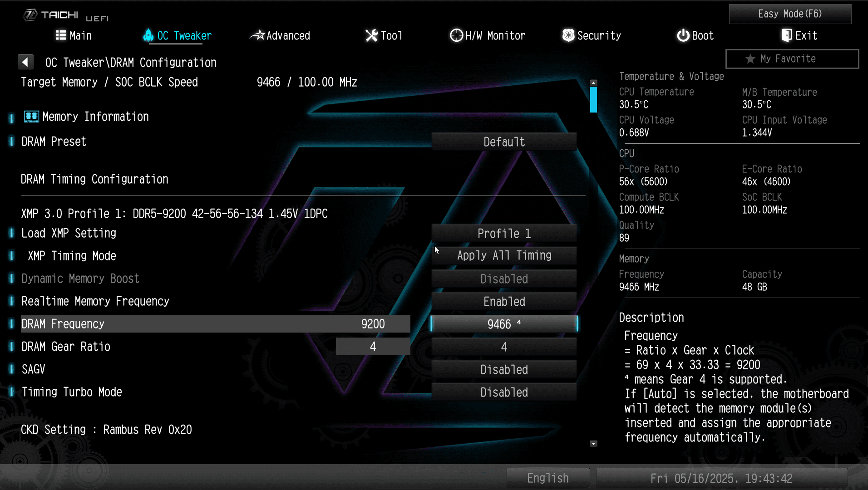Click the CKD Setting Rambus Rev text
Image resolution: width=868 pixels, height=490 pixels.
tap(106, 430)
